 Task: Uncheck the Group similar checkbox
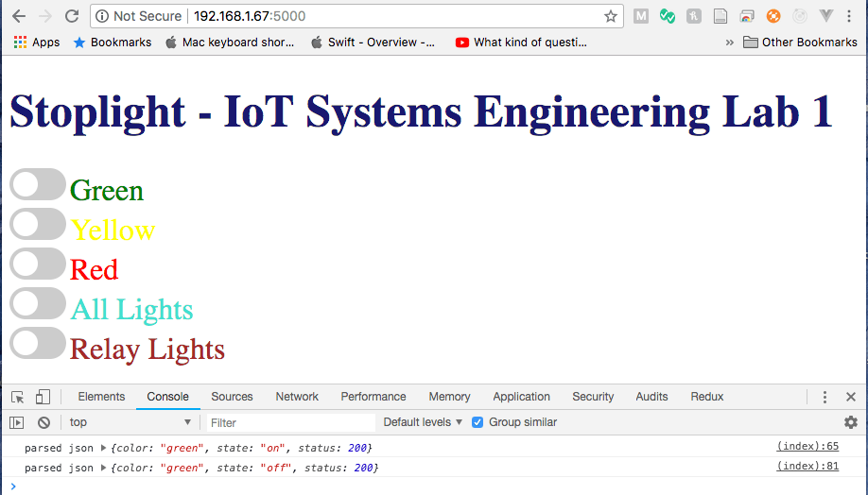click(x=477, y=422)
